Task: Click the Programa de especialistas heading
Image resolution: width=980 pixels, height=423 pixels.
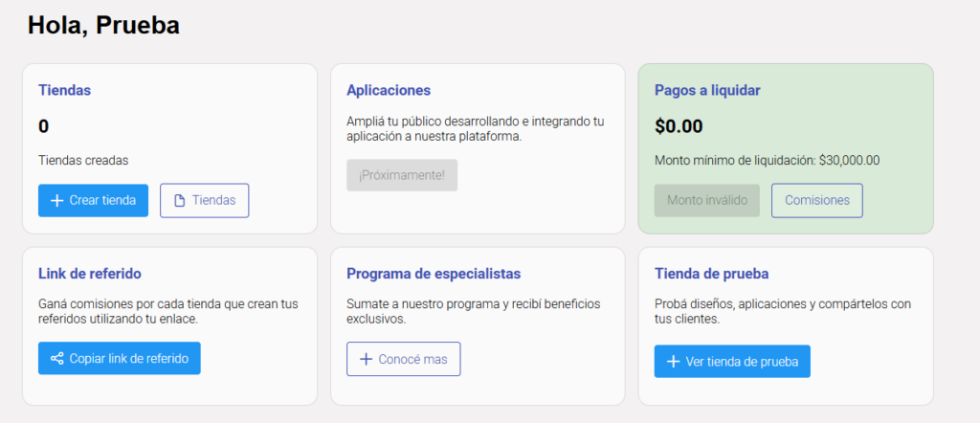Action: click(434, 274)
